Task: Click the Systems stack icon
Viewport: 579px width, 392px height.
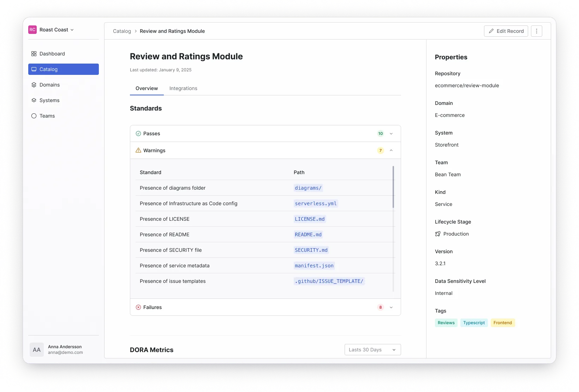Action: click(34, 100)
